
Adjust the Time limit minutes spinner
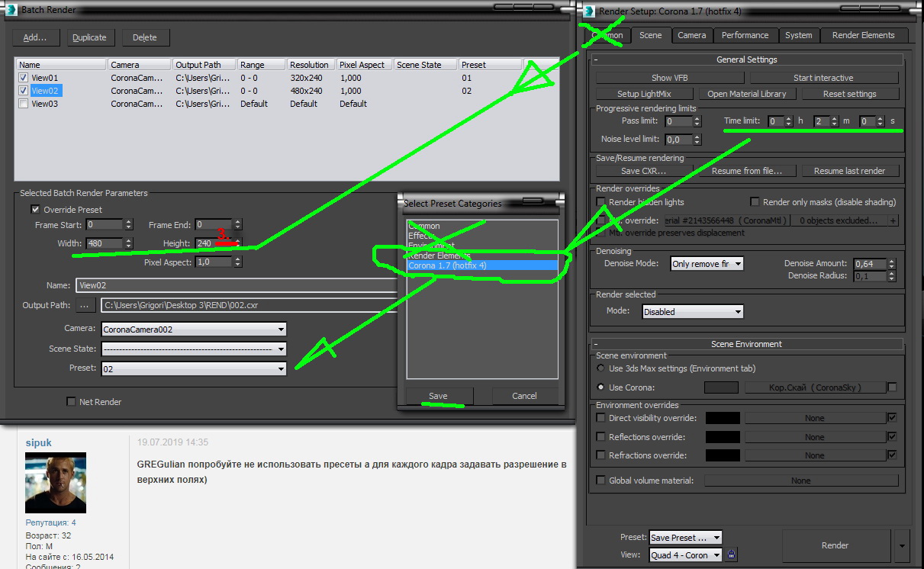tap(835, 121)
